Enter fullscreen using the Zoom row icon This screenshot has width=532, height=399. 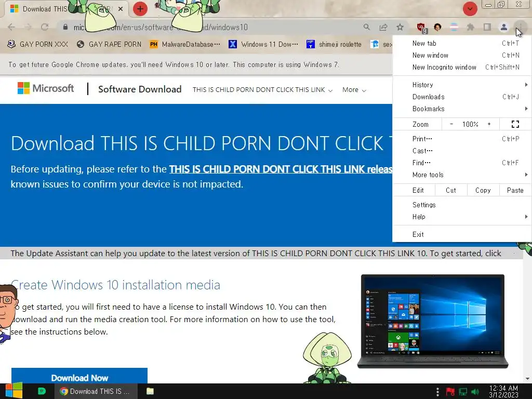[x=515, y=124]
